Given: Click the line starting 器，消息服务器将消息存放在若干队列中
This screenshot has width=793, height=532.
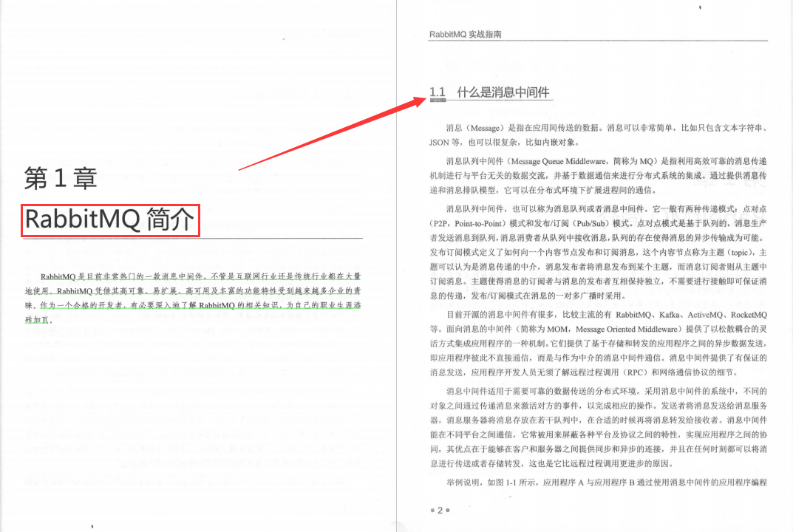Looking at the screenshot, I should pyautogui.click(x=599, y=420).
